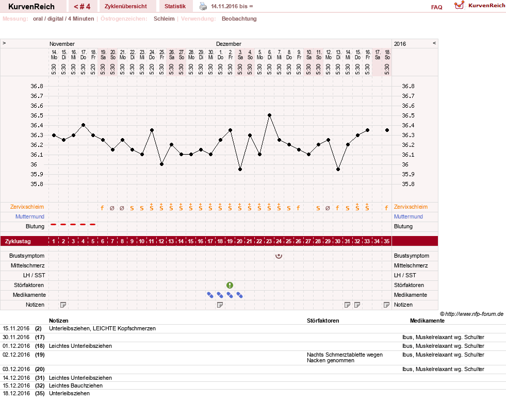Click the KurvenReich text link at top right
This screenshot has height=420, width=506.
[x=486, y=6]
